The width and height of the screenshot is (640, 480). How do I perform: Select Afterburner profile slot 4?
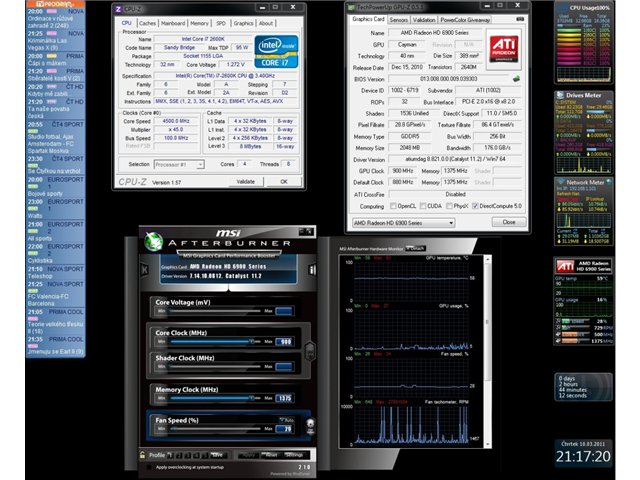(x=197, y=455)
